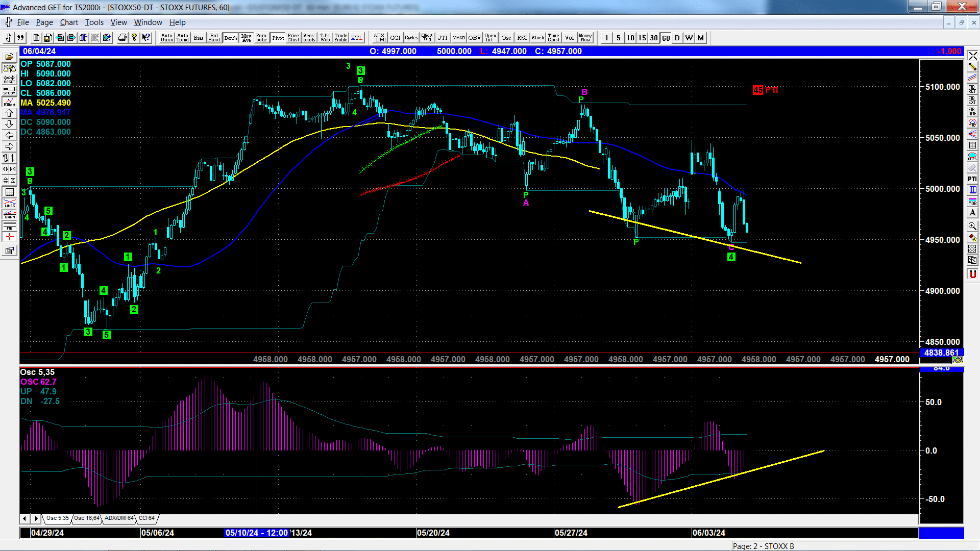
Task: Open the Trade Profile study
Action: pyautogui.click(x=341, y=38)
